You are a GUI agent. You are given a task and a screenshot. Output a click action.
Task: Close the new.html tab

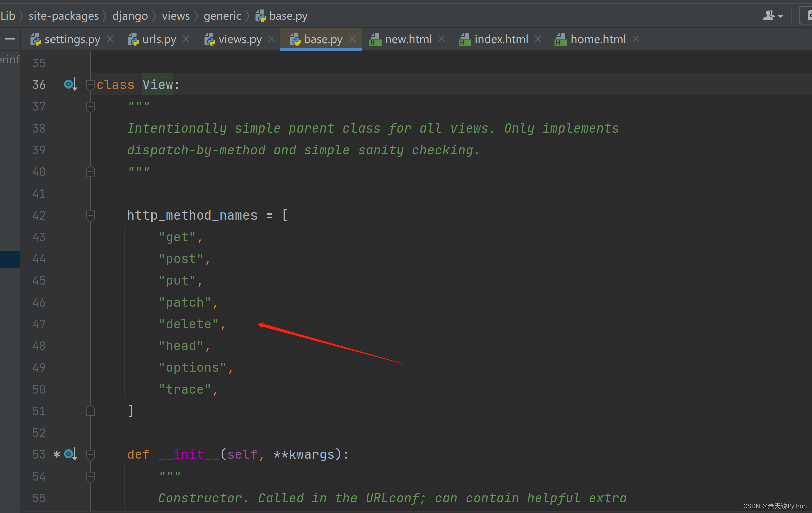[x=442, y=39]
